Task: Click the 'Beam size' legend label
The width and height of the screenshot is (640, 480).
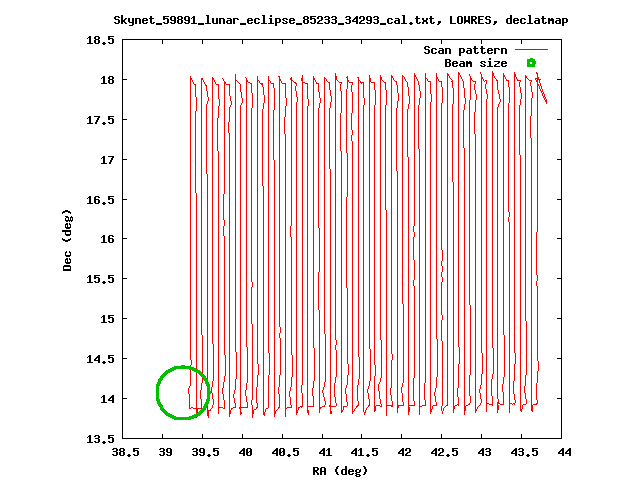Action: tap(476, 63)
